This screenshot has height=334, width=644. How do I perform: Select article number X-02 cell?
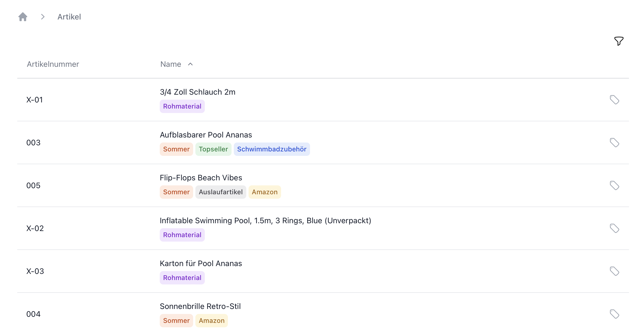click(x=35, y=229)
